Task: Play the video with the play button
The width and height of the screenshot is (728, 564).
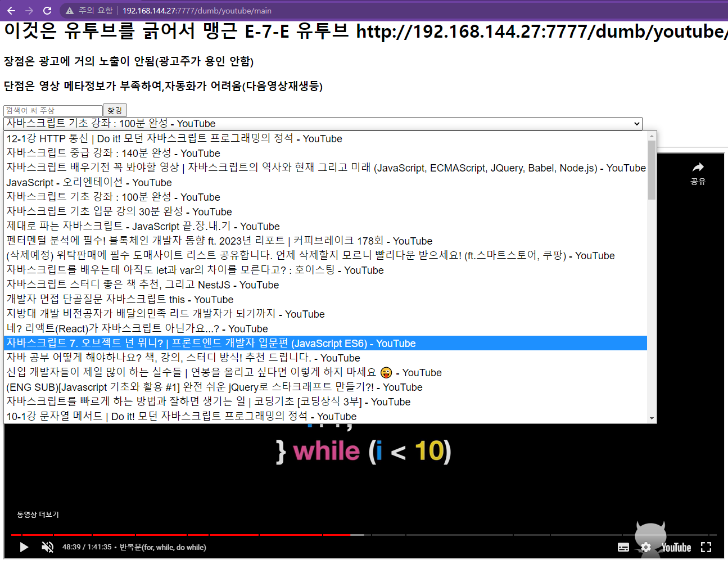Action: 24,547
